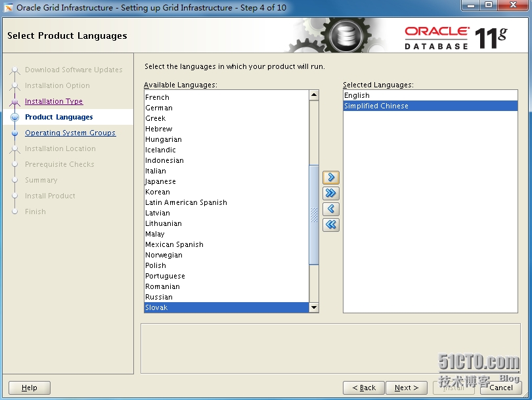
Task: Select Japanese in Available Languages
Action: 227,181
